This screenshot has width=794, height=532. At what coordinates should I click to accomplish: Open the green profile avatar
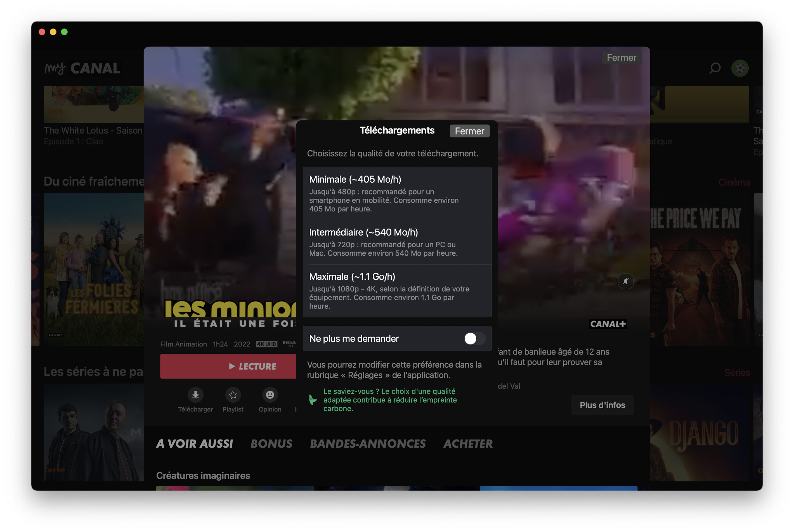click(740, 68)
